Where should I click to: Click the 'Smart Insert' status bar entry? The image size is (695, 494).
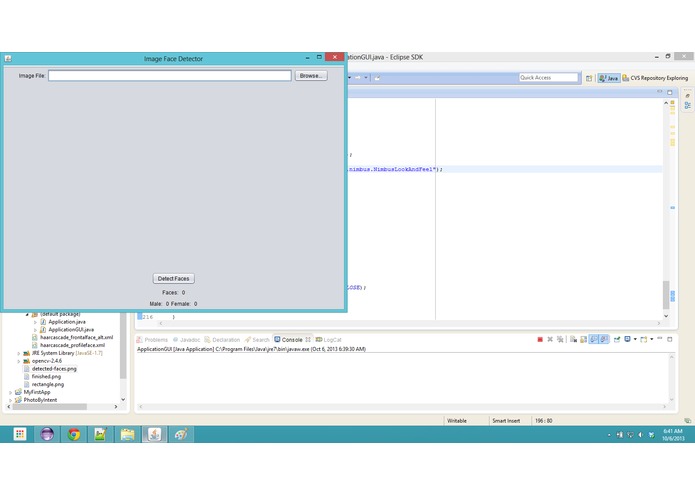click(x=506, y=421)
